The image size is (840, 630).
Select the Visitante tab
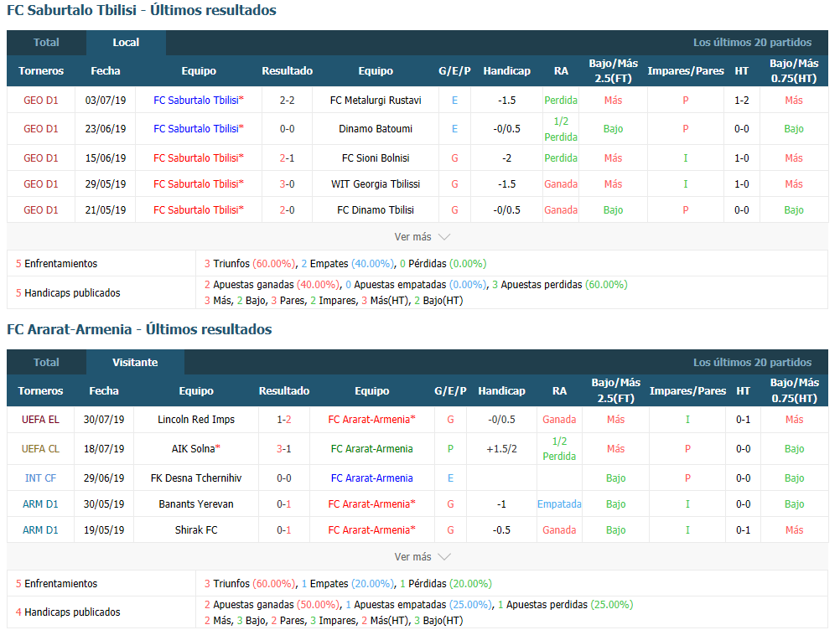tap(135, 363)
